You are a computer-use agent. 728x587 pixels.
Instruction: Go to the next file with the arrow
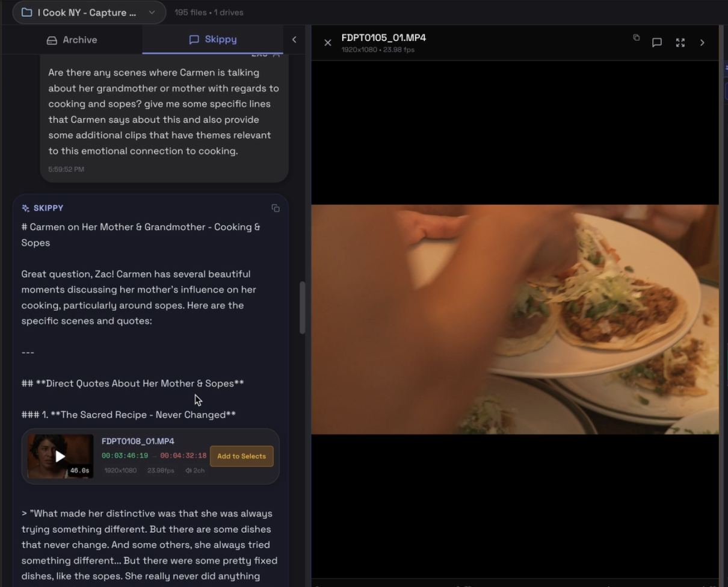click(x=702, y=42)
